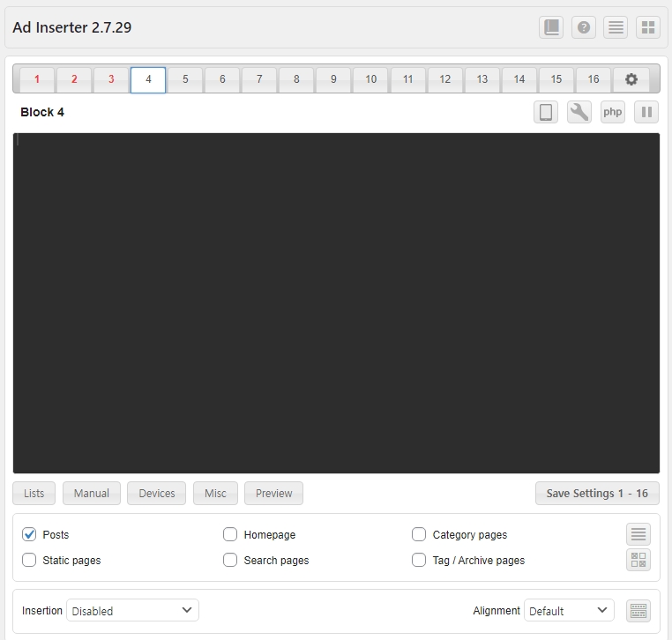Select block tab 4
Viewport: 672px width, 640px height.
pos(148,79)
